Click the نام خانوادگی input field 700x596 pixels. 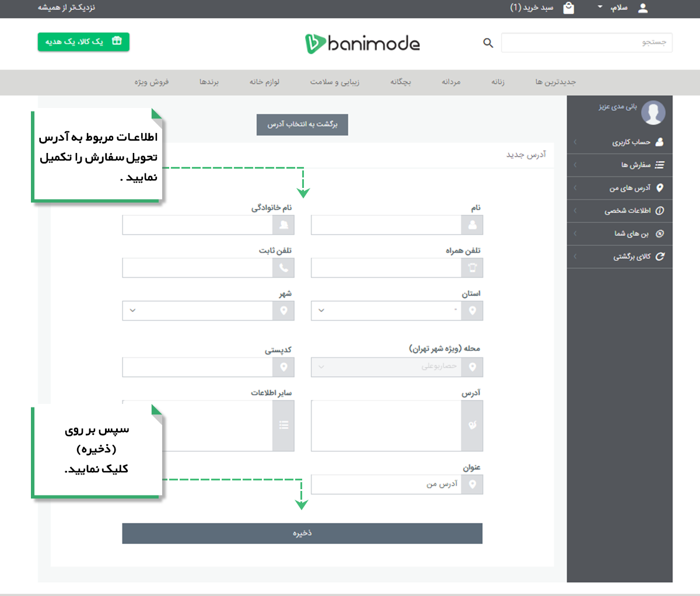(198, 225)
